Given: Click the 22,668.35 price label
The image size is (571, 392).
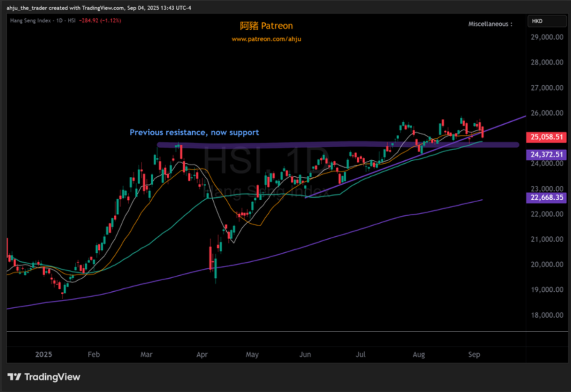Looking at the screenshot, I should click(546, 198).
